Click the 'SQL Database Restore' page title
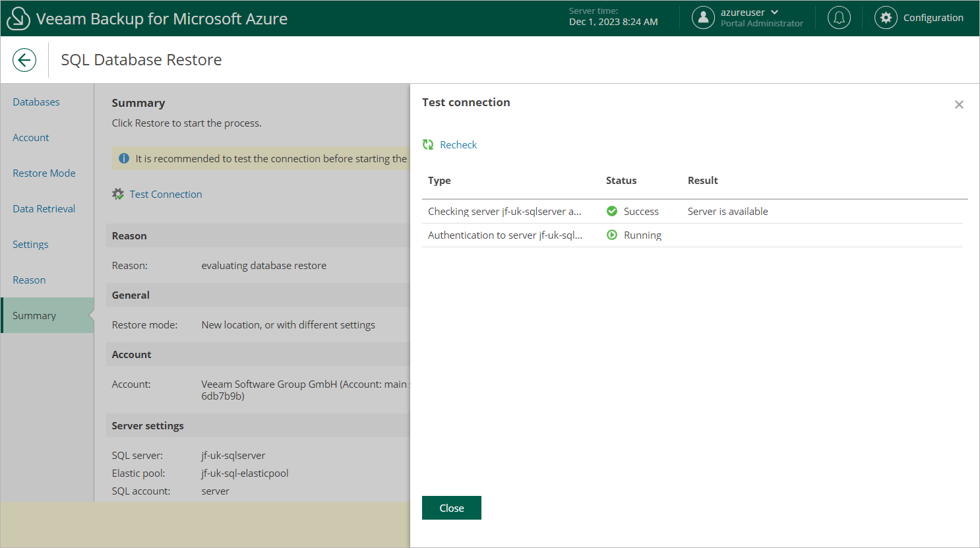980x548 pixels. [x=141, y=60]
